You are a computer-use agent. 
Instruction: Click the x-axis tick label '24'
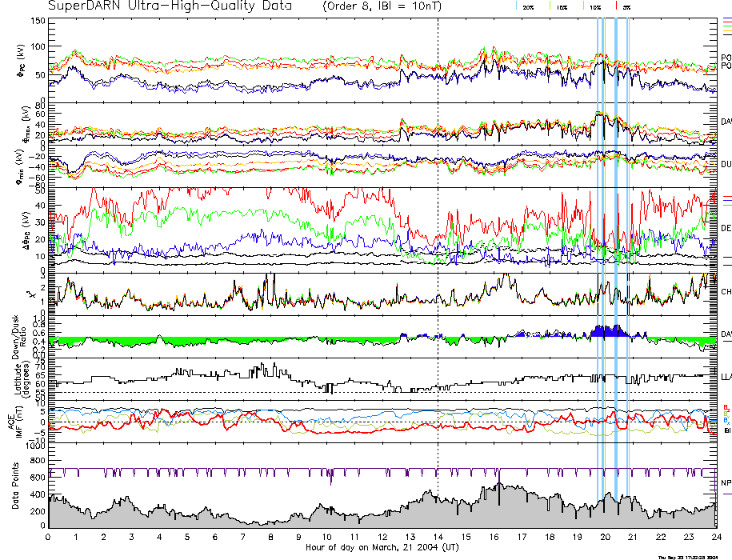tap(717, 537)
